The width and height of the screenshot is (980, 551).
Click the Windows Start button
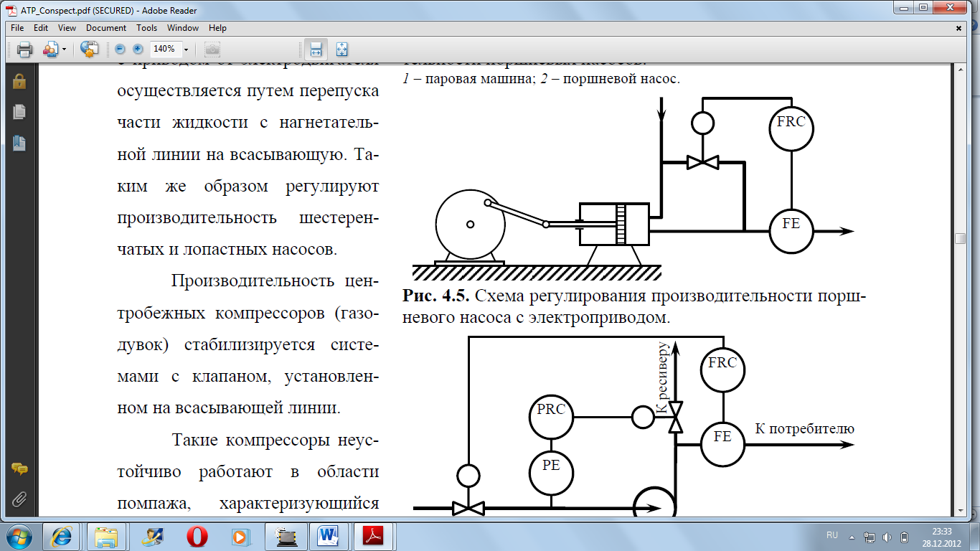click(x=19, y=536)
